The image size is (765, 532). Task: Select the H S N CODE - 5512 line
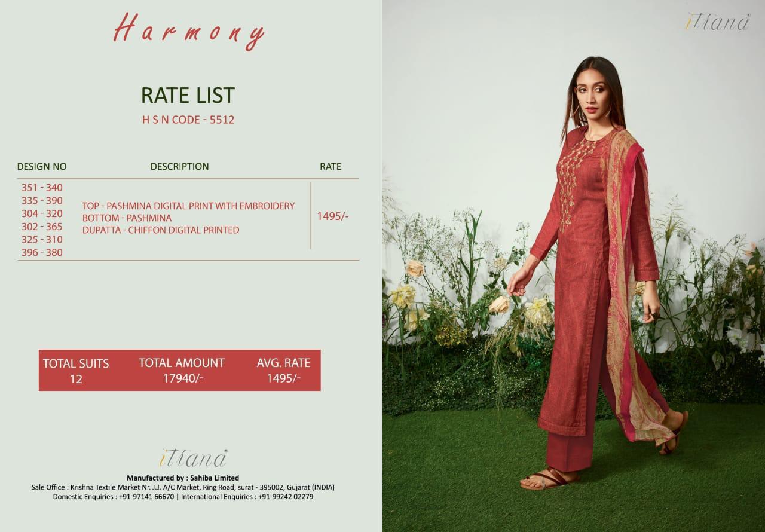click(188, 119)
